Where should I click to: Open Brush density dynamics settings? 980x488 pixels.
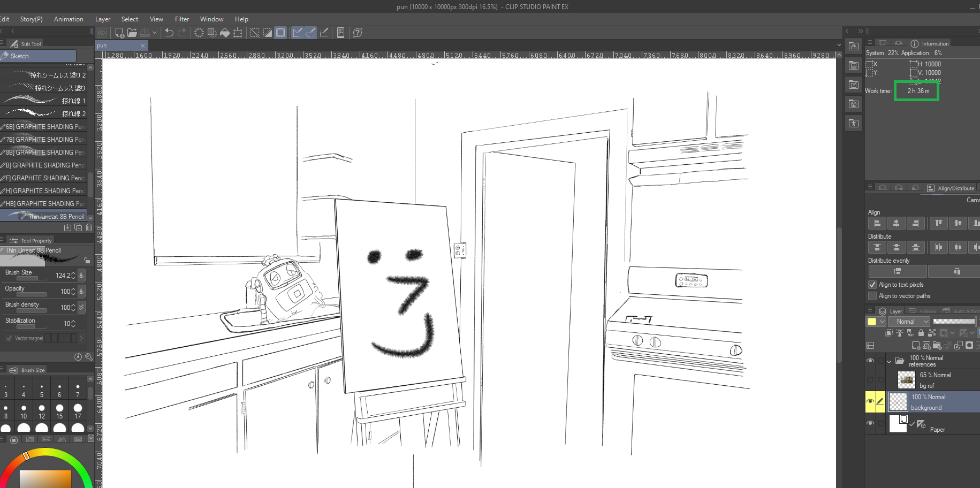coord(81,307)
